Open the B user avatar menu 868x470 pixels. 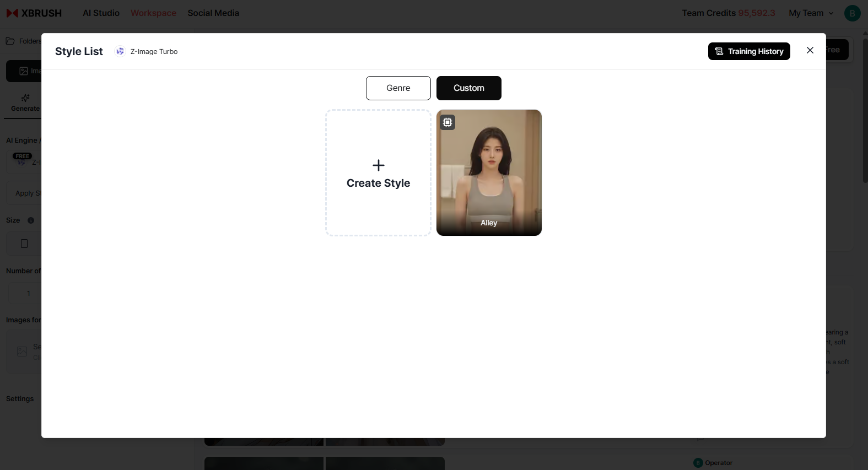[852, 13]
